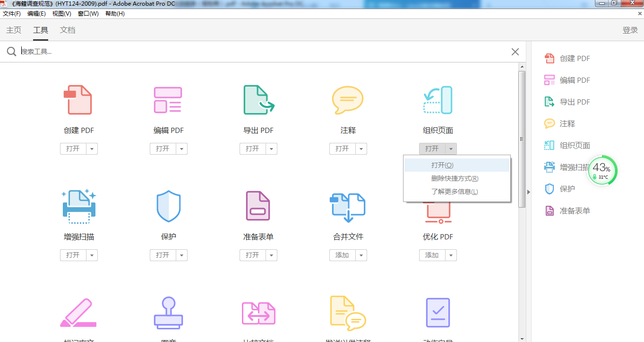
Task: Open the send for comments icon
Action: pos(348,313)
